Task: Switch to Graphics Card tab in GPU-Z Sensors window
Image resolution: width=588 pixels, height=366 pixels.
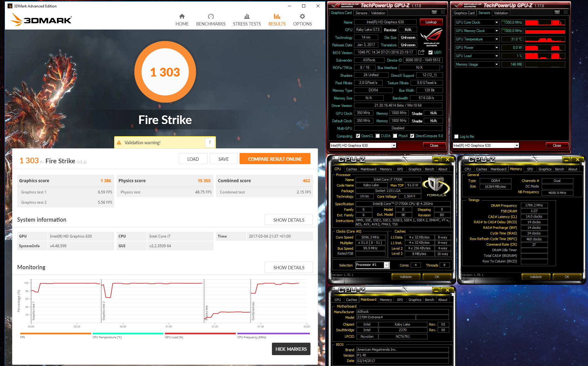Action: (464, 13)
